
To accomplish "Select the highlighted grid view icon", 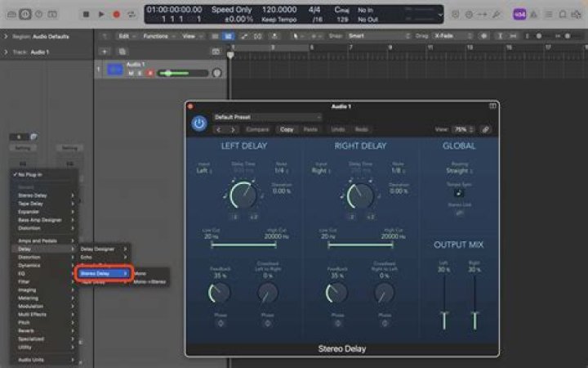I will pos(228,36).
